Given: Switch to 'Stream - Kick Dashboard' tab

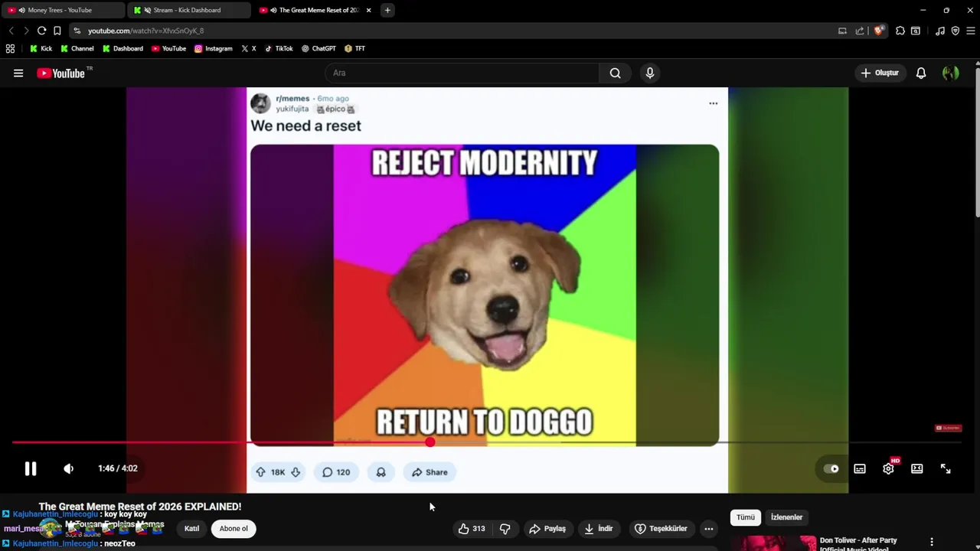Looking at the screenshot, I should click(188, 10).
